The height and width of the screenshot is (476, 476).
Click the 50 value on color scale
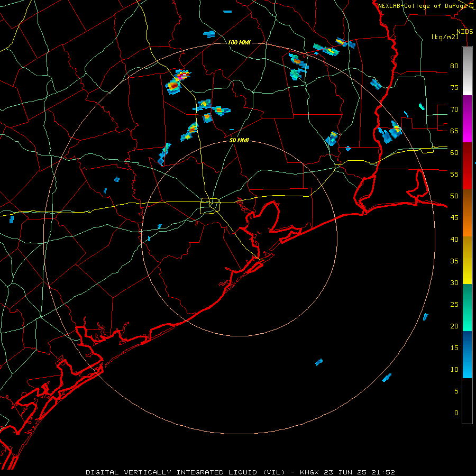454,196
